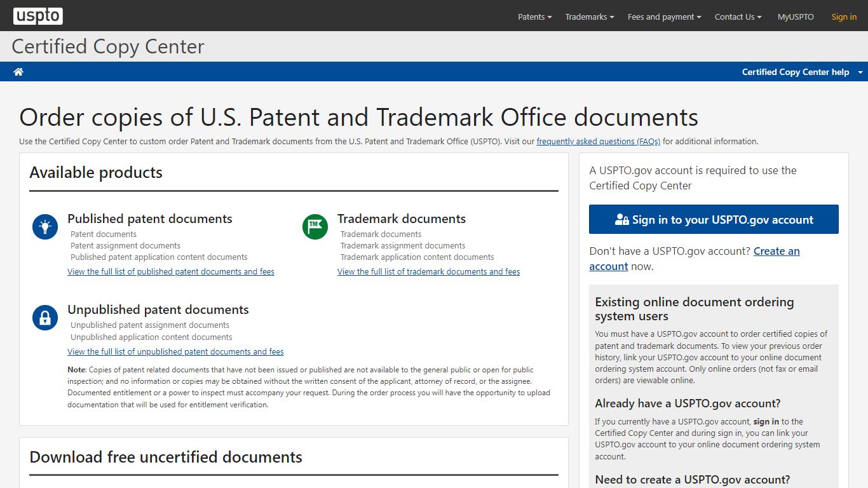Screen dimensions: 868x488
Task: Click the Download free uncertified documents heading
Action: (x=166, y=457)
